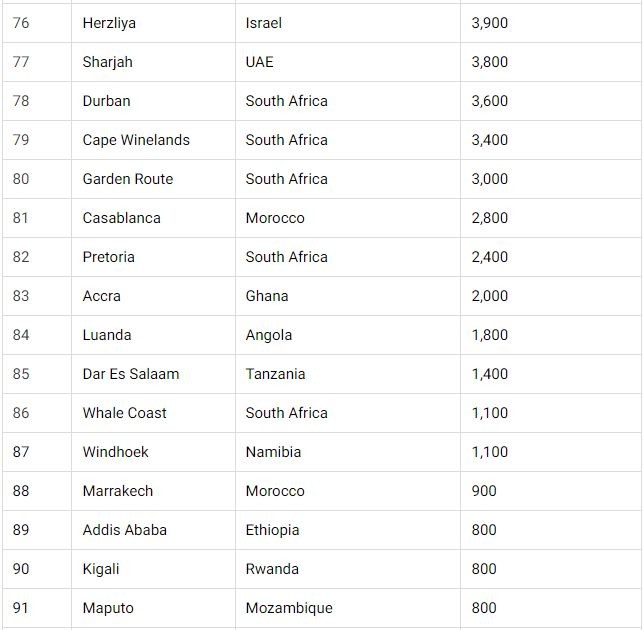Select the 3,900 value for Herzliya
The image size is (644, 630).
(490, 23)
